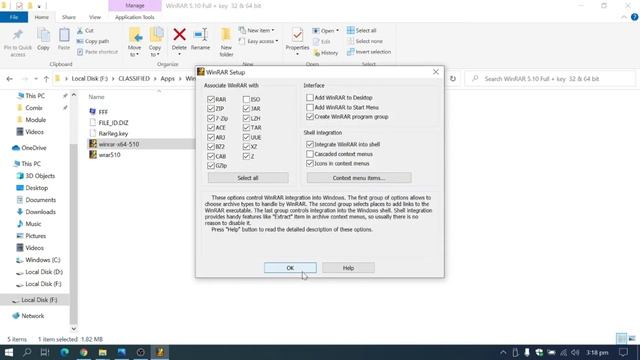Click the Copy to folder icon
The width and height of the screenshot is (640, 360).
coord(156,36)
